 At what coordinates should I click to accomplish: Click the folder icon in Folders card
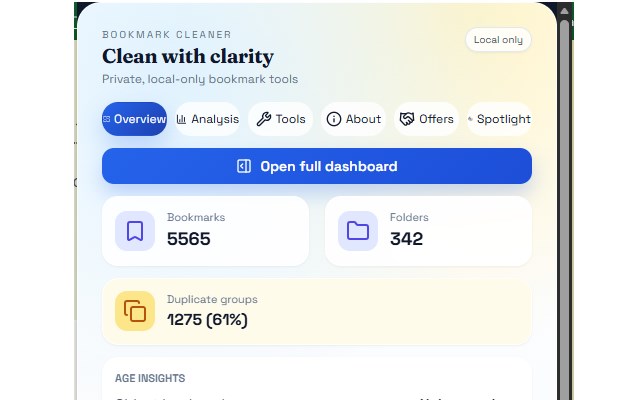click(357, 231)
